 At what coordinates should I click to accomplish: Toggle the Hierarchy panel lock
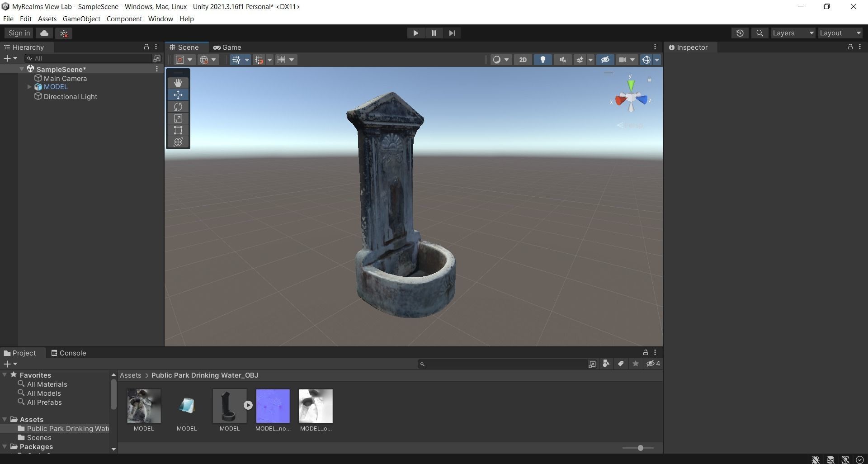[x=146, y=47]
